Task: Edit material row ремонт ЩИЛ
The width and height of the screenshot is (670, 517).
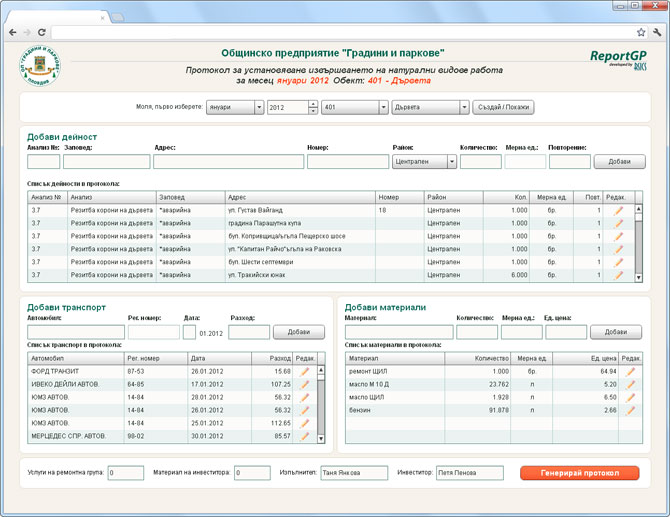Action: pyautogui.click(x=631, y=372)
